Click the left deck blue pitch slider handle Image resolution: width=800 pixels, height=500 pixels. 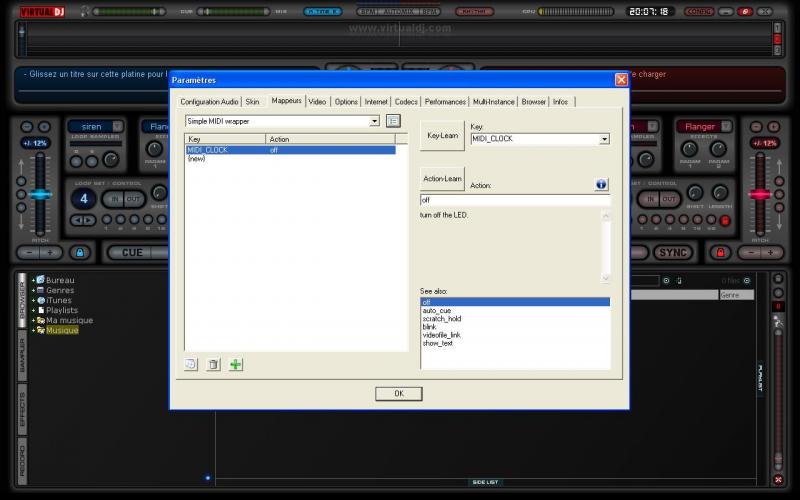pyautogui.click(x=40, y=194)
